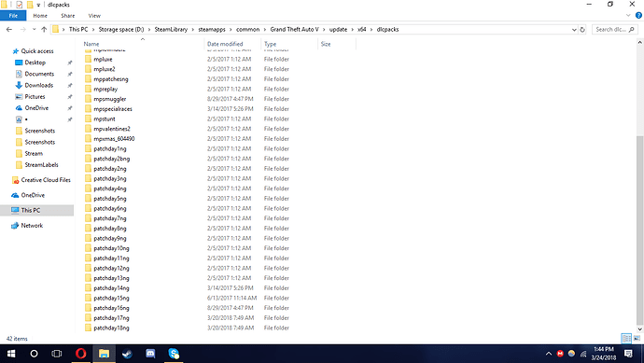
Task: Select 'This PC' in the address breadcrumb
Action: click(x=78, y=30)
